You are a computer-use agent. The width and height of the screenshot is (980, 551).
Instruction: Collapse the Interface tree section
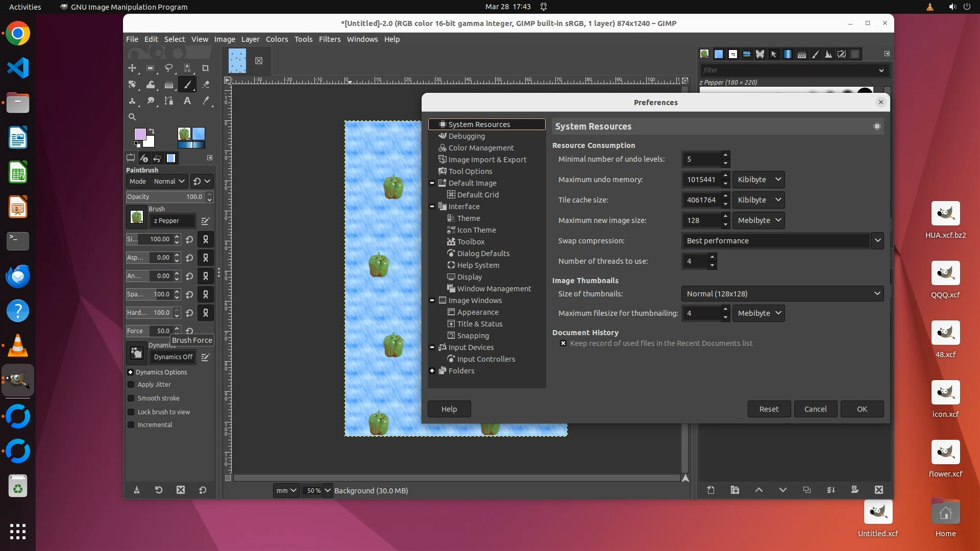432,207
